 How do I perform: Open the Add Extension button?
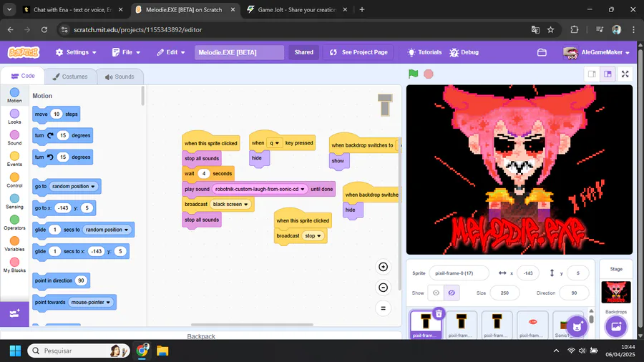(14, 314)
